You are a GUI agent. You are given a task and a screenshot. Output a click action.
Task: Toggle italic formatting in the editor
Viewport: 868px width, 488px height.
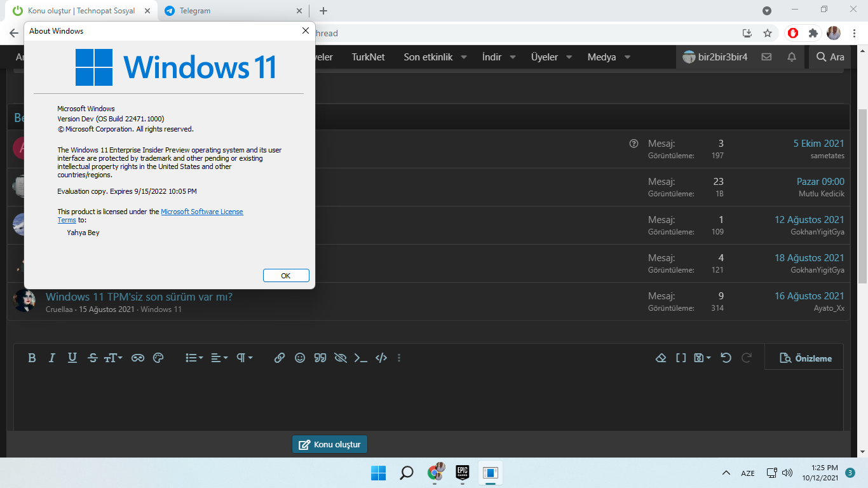[x=52, y=358]
